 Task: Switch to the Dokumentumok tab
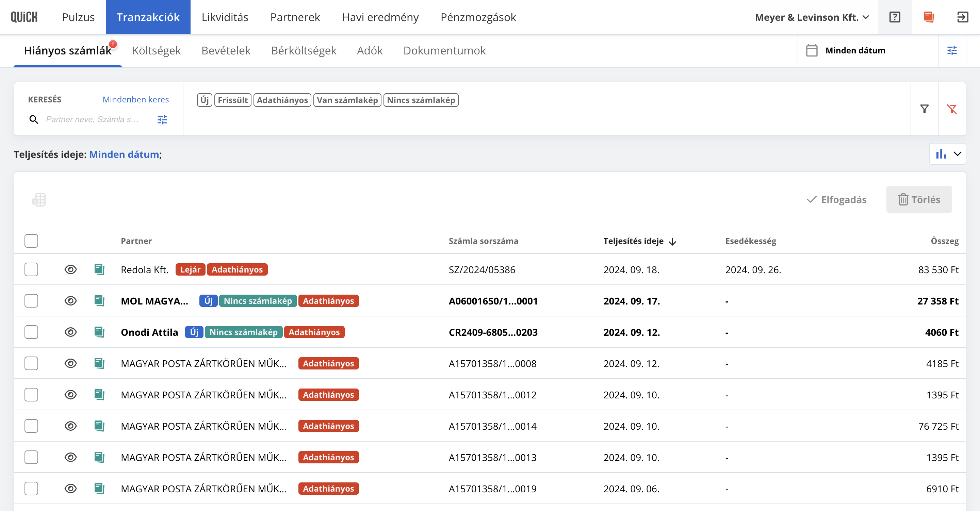[x=444, y=50]
